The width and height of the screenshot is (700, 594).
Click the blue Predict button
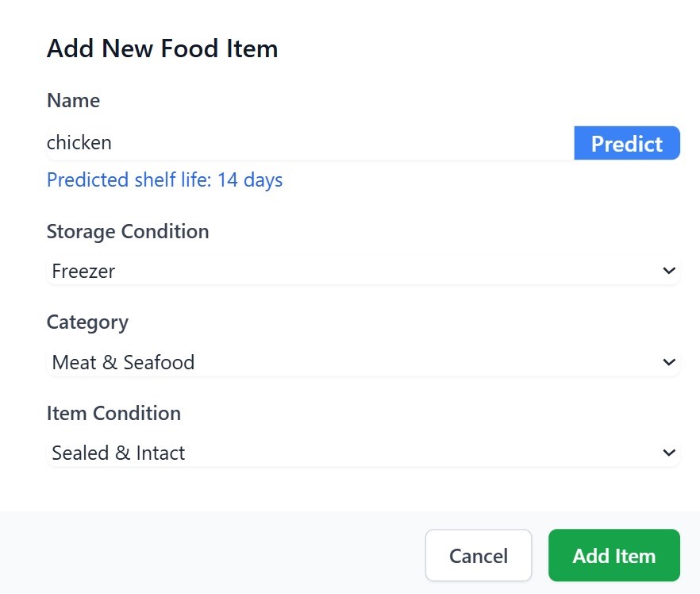pyautogui.click(x=627, y=143)
